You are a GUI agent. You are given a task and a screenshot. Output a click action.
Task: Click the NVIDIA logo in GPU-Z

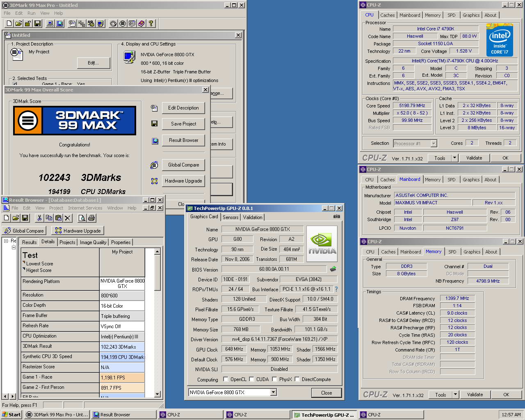[322, 244]
